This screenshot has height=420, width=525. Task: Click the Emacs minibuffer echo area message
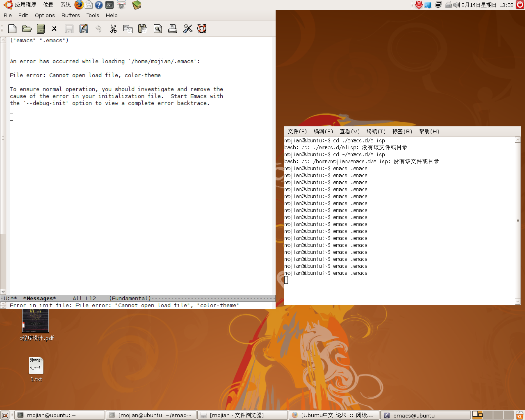coord(124,305)
